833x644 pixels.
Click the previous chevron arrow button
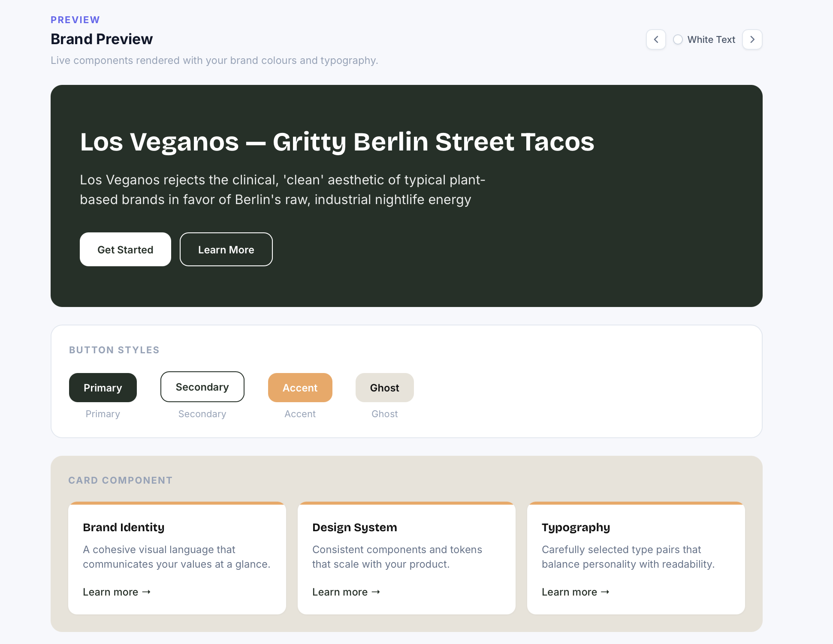pyautogui.click(x=656, y=39)
